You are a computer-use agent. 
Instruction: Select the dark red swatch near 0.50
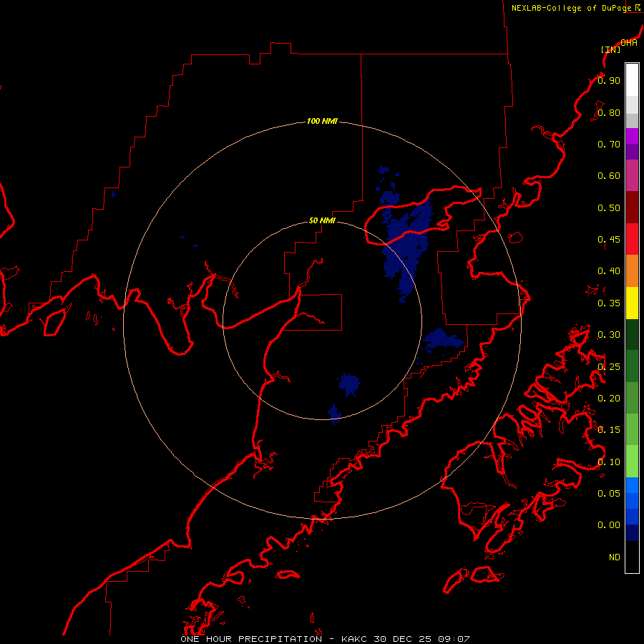[632, 208]
